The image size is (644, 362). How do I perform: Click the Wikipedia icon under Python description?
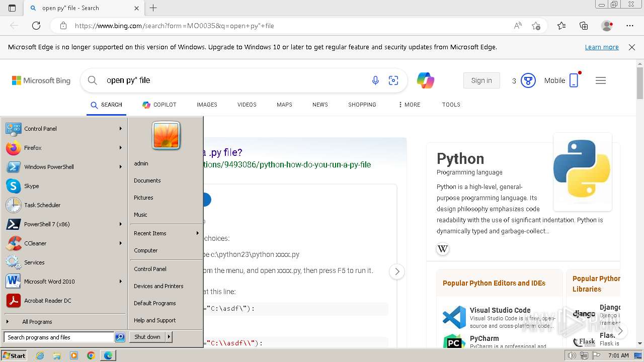[443, 249]
